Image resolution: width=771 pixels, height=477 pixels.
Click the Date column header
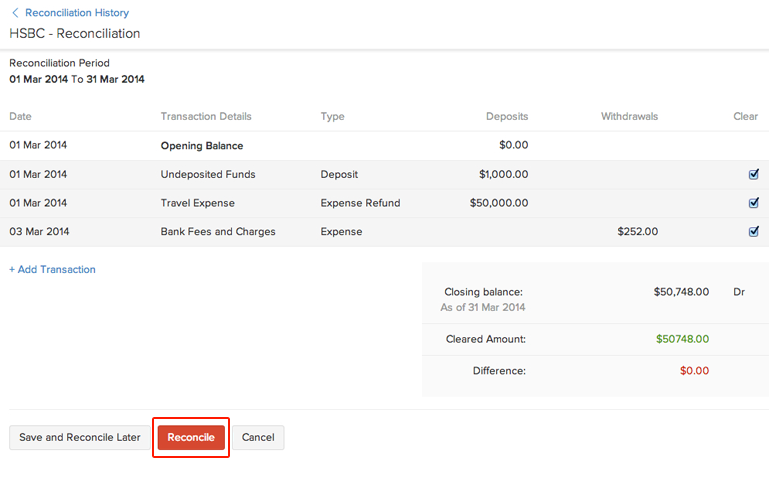(21, 116)
